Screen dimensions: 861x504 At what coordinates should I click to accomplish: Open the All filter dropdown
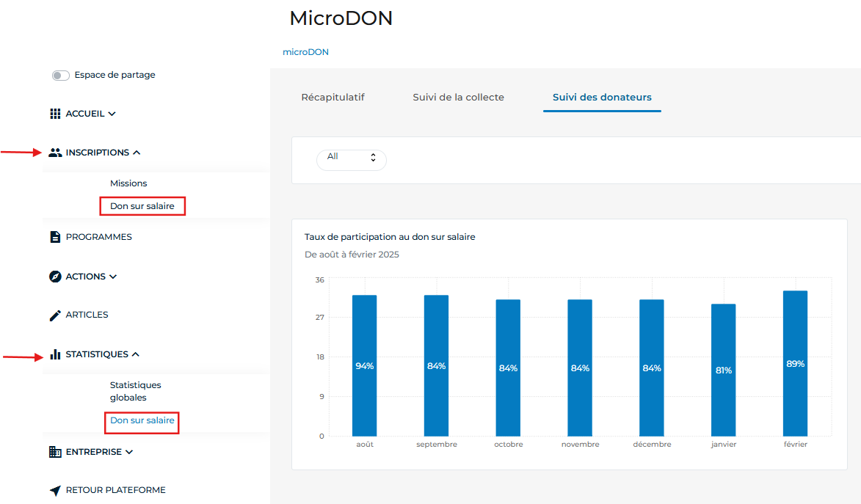pyautogui.click(x=352, y=159)
